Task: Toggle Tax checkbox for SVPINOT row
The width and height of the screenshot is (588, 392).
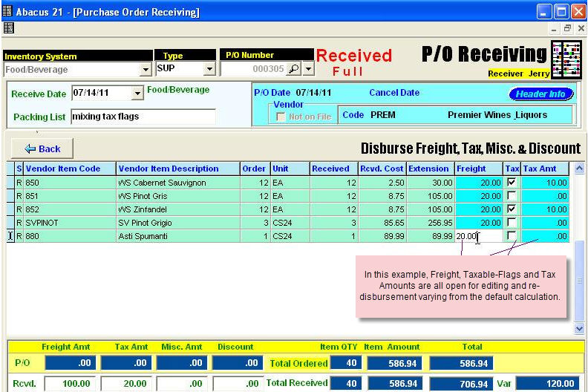Action: coord(511,222)
